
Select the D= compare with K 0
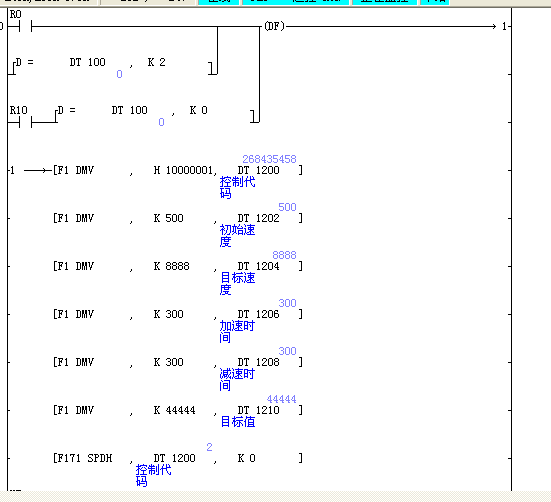(157, 114)
